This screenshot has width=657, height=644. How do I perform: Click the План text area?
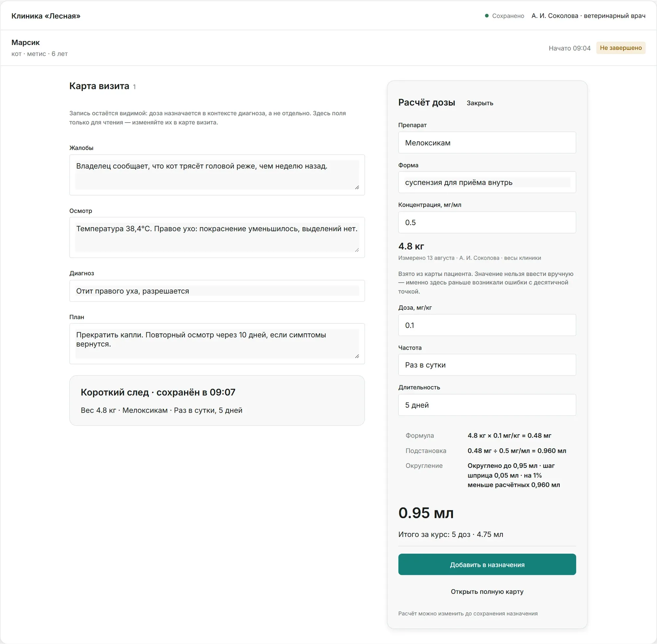[217, 344]
